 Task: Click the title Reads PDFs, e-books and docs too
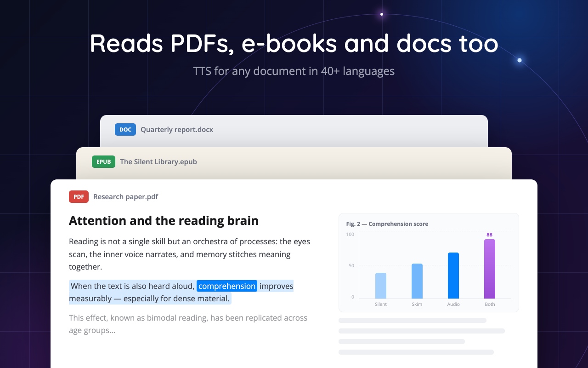[294, 43]
